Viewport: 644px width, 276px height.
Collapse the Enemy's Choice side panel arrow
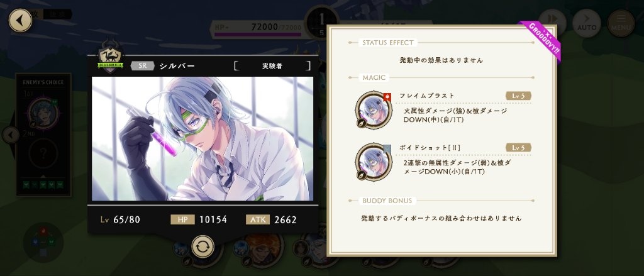point(11,135)
